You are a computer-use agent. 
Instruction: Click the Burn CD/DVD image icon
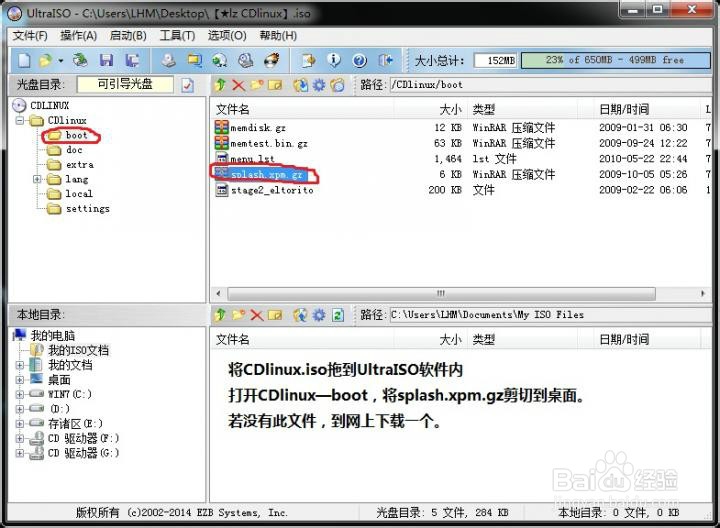click(272, 60)
